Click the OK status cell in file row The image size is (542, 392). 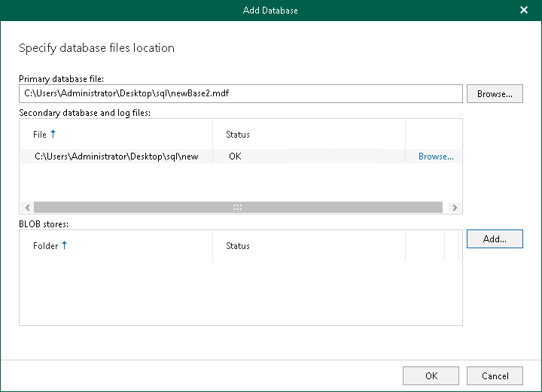click(235, 156)
